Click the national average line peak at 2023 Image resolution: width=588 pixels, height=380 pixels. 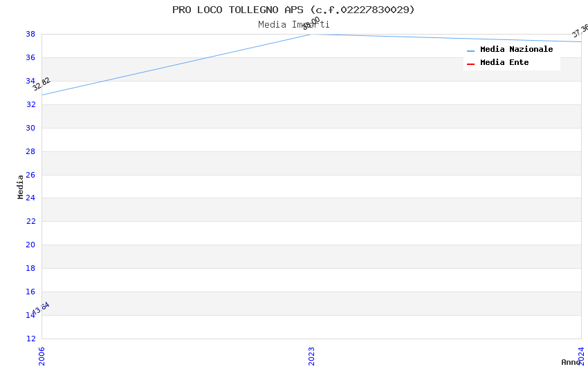click(x=311, y=35)
